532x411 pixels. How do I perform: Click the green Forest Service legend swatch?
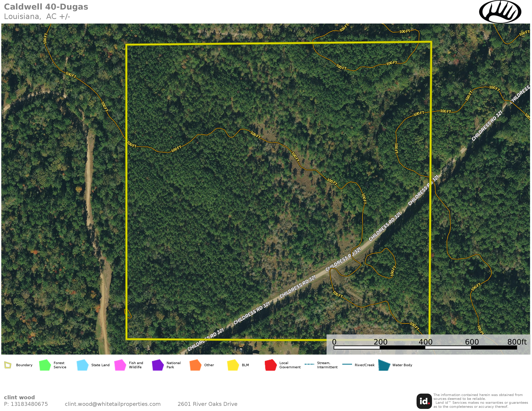[45, 365]
